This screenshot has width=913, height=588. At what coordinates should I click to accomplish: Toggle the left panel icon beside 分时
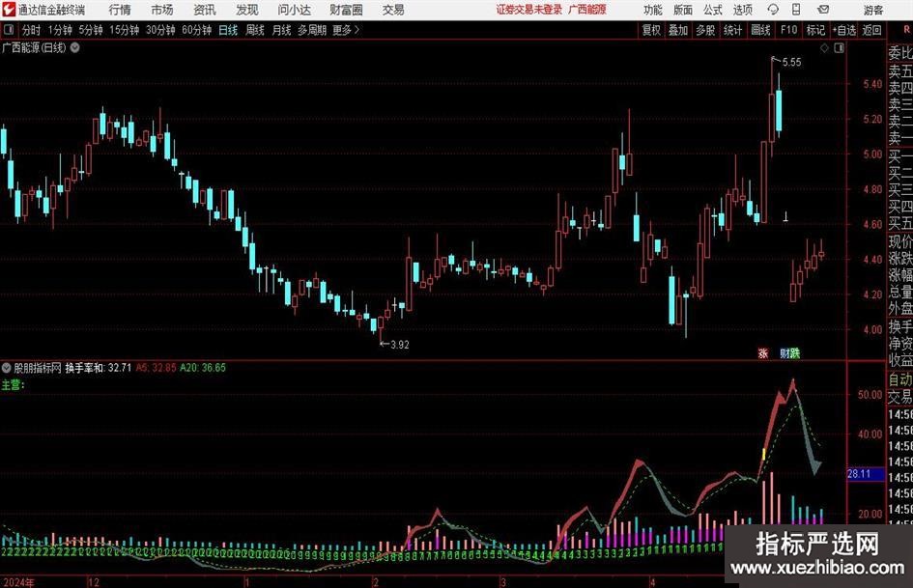point(9,30)
